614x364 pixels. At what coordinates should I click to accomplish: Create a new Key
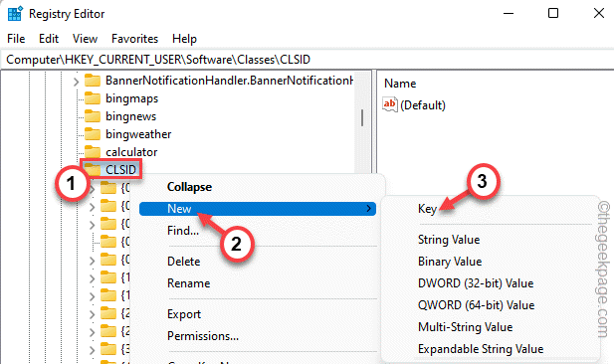coord(427,209)
